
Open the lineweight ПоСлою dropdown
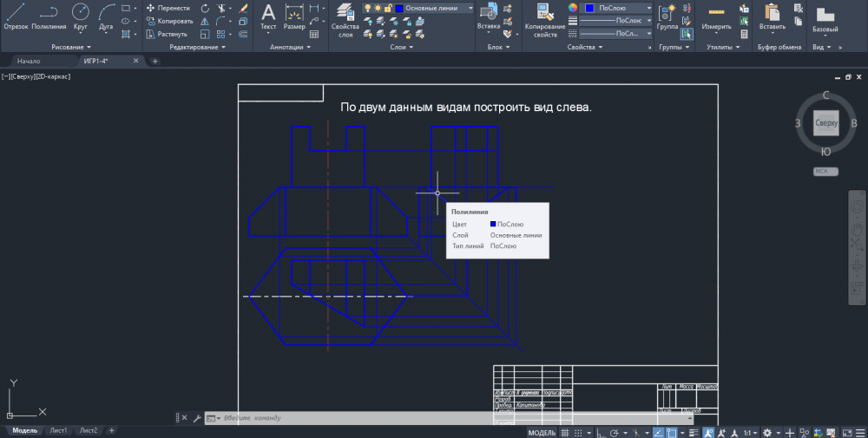(615, 21)
